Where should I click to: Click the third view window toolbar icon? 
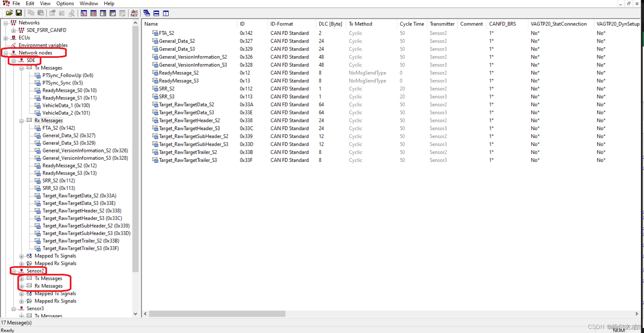coord(103,13)
